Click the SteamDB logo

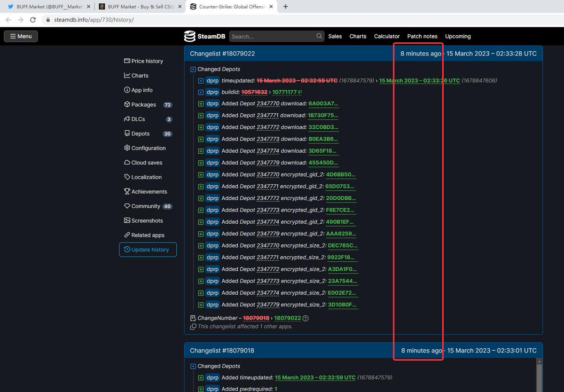click(x=204, y=36)
